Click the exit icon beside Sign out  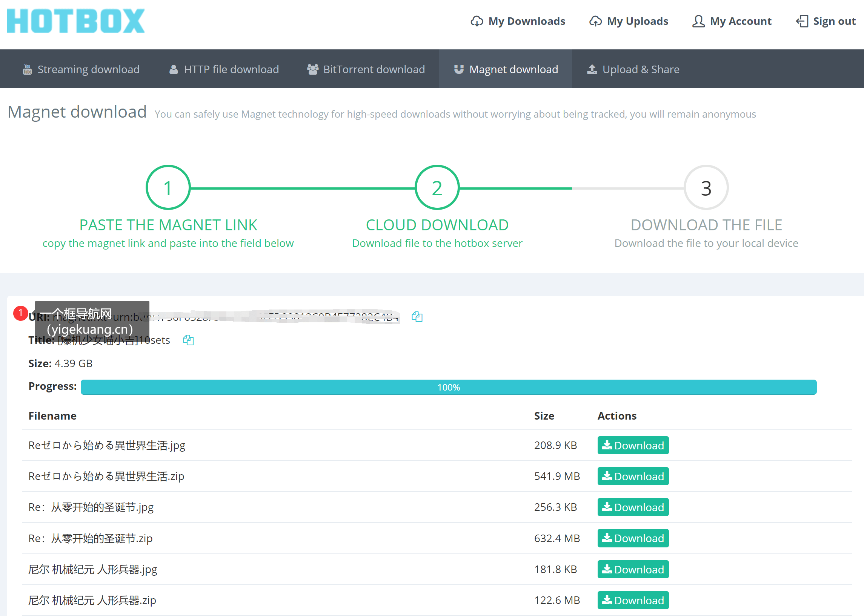click(x=802, y=21)
